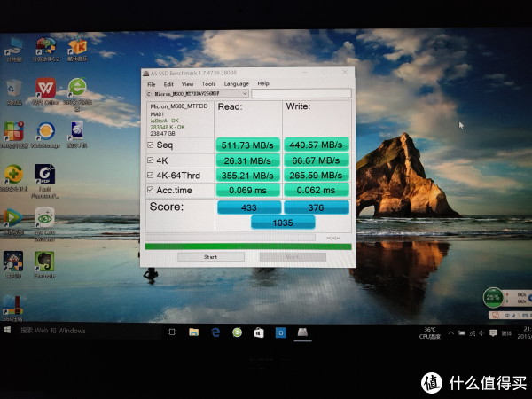Launch Microsoft Edge from the taskbar
The width and height of the screenshot is (532, 399).
215,332
